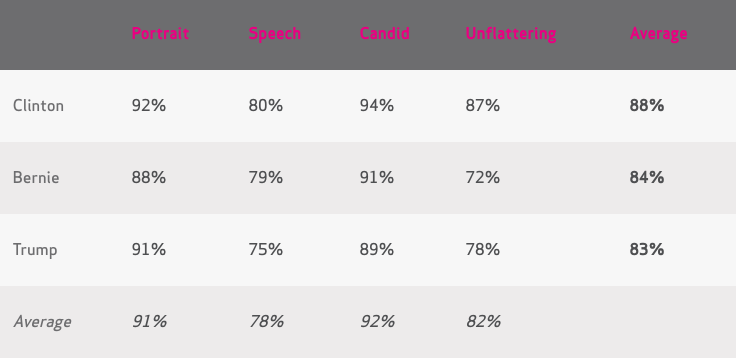The height and width of the screenshot is (360, 737).
Task: Click the bold 83% average for Trump
Action: (647, 250)
